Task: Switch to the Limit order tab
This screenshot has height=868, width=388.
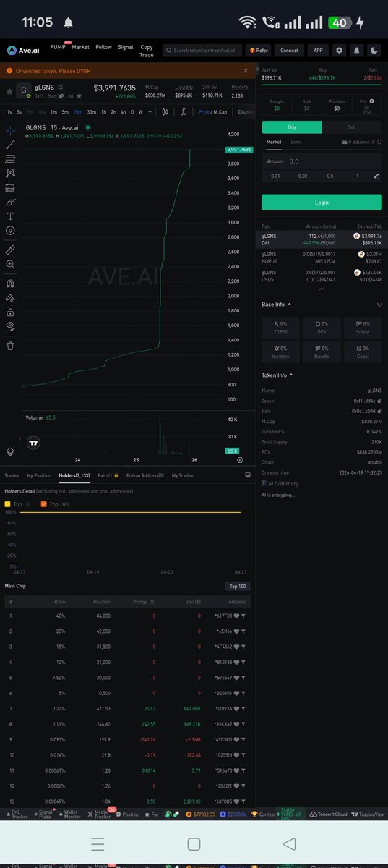Action: click(x=296, y=142)
